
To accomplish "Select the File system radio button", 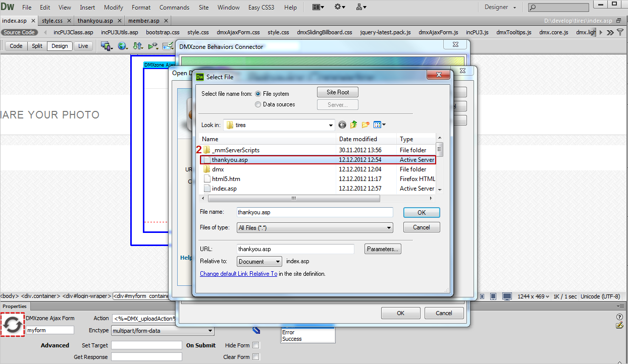I will coord(258,94).
